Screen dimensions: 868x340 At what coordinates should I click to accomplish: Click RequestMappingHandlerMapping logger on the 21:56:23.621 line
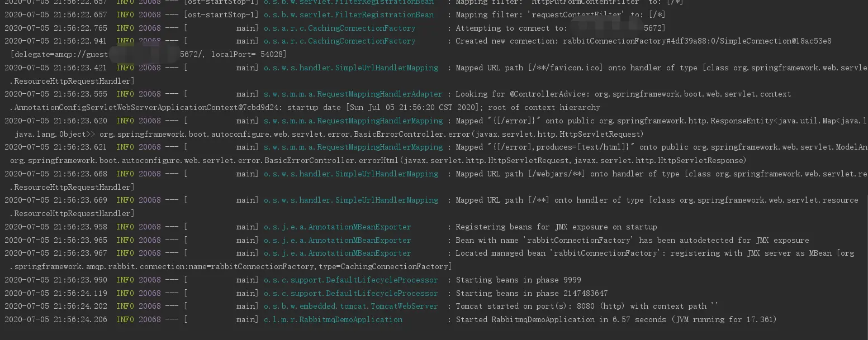coord(353,147)
